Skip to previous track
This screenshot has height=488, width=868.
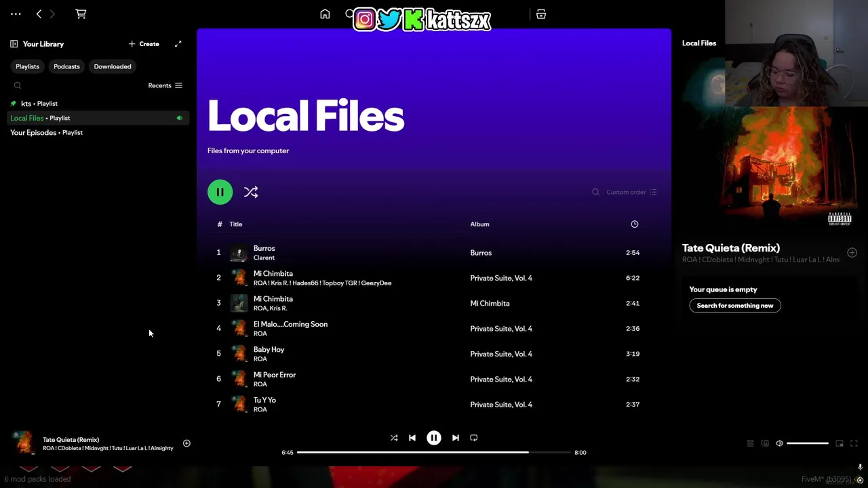[412, 438]
